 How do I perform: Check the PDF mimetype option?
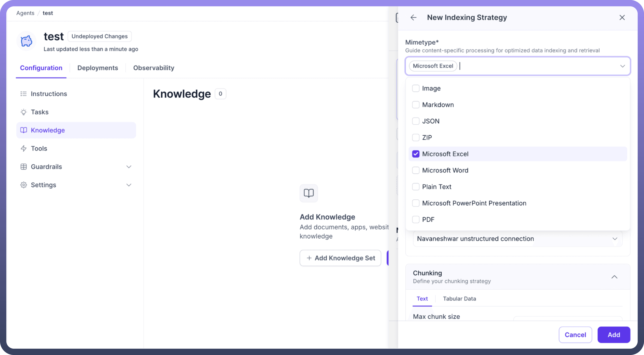415,220
